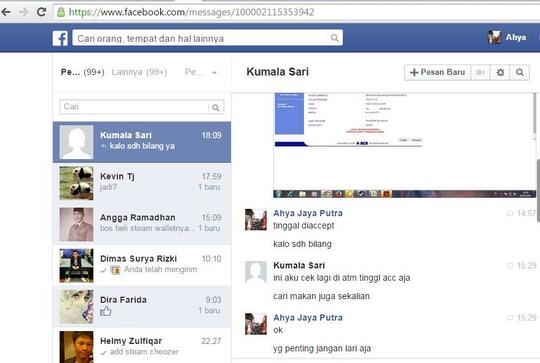Click the Pesan Baru button
Screen dimensions: 540x363
tap(437, 72)
